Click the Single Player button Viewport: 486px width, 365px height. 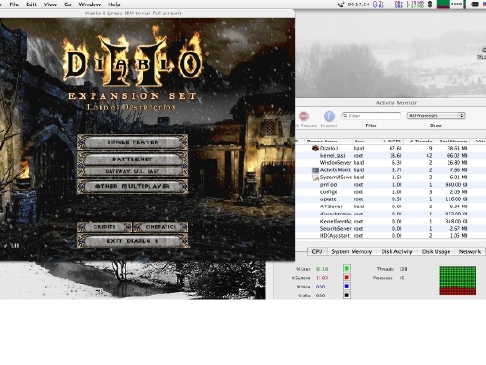[x=133, y=142]
